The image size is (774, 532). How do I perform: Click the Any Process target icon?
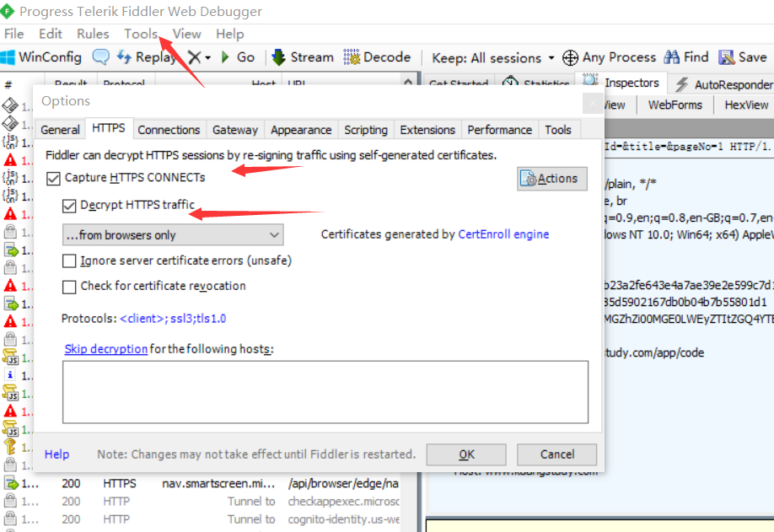click(x=570, y=57)
